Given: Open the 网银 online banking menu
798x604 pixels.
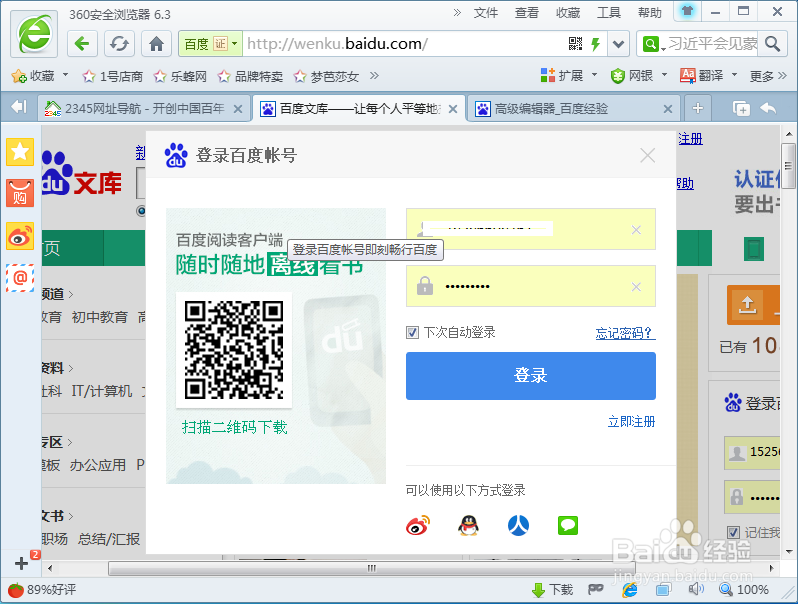Looking at the screenshot, I should click(639, 76).
